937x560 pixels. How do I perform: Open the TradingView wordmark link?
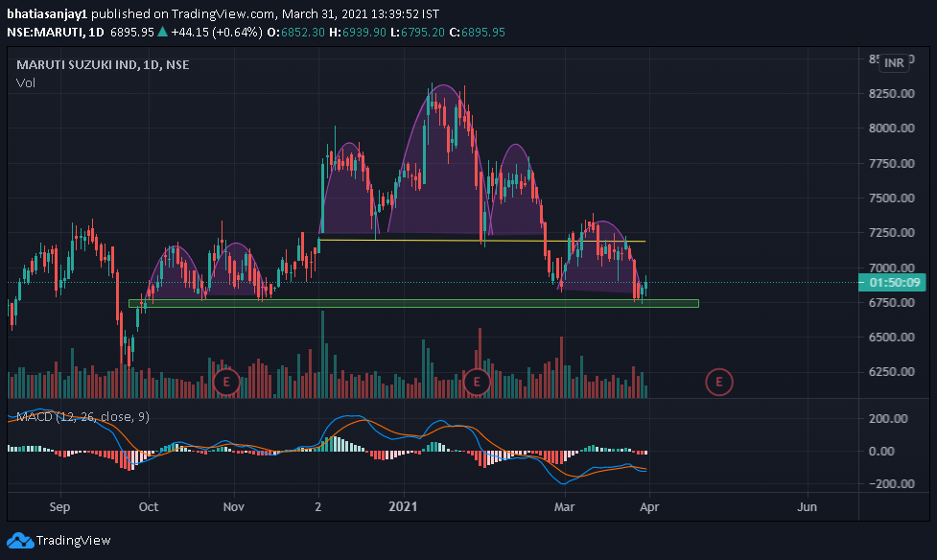tap(73, 540)
